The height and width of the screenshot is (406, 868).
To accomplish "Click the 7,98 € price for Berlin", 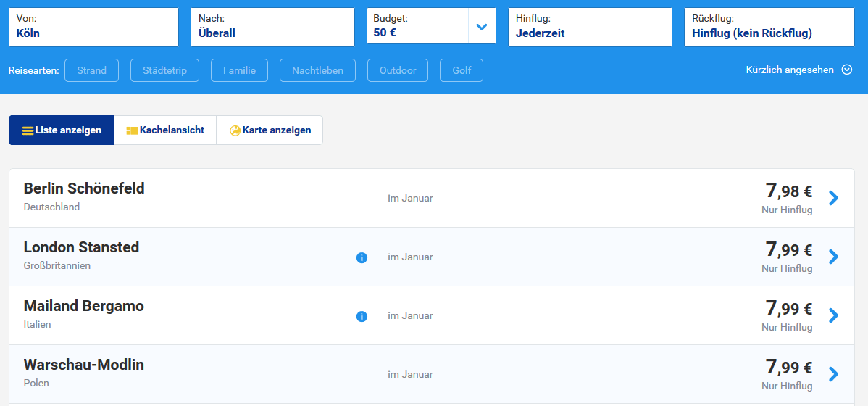I will pos(789,191).
